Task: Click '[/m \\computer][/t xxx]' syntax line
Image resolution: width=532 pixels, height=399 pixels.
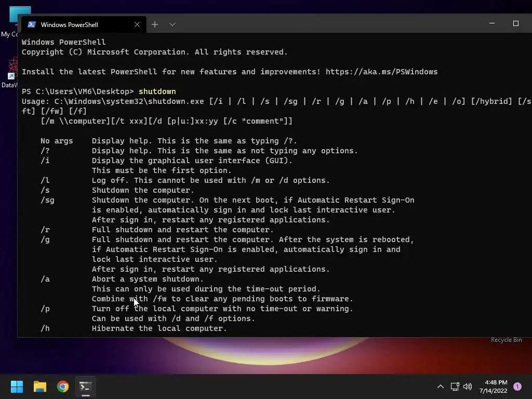Action: point(166,121)
